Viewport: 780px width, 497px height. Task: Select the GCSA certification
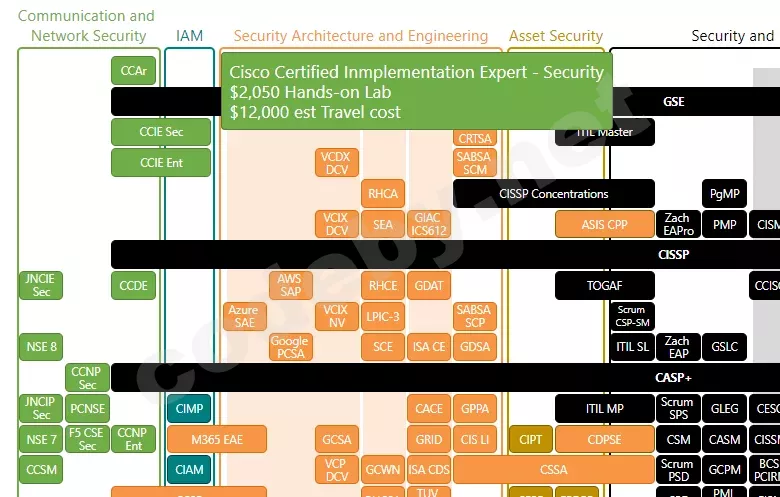[337, 439]
